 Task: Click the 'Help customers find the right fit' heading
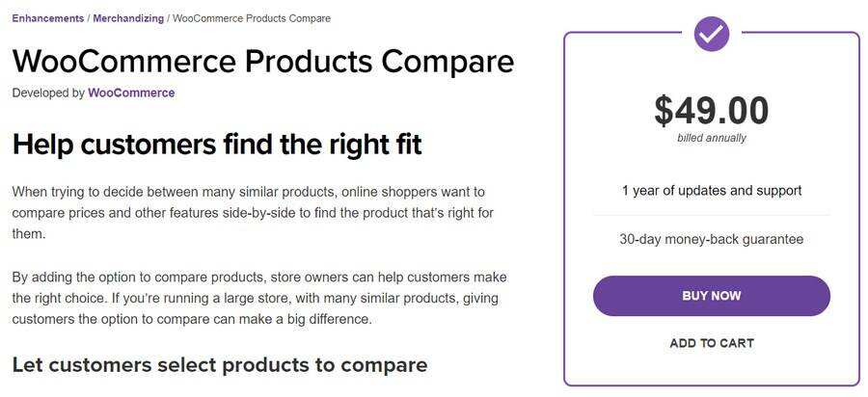217,145
